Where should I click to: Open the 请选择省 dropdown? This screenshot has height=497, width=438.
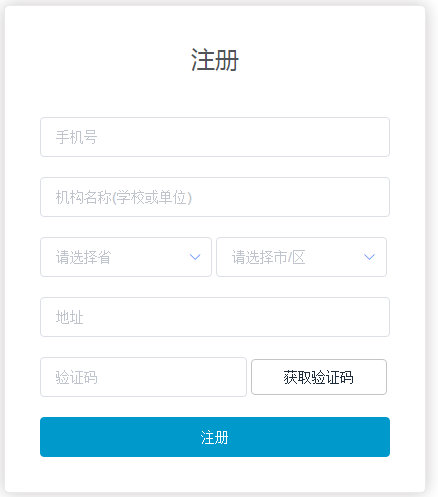pos(126,257)
